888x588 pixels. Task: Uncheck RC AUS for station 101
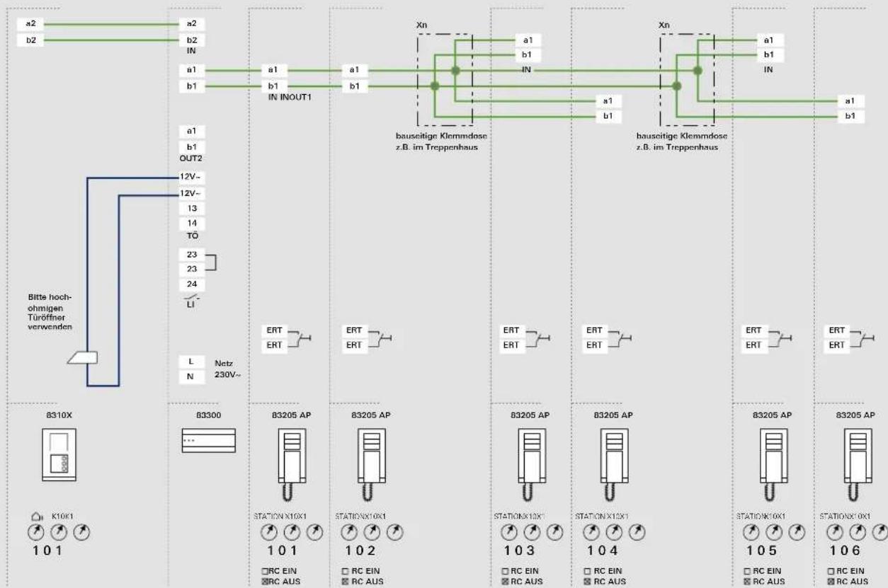(x=266, y=582)
